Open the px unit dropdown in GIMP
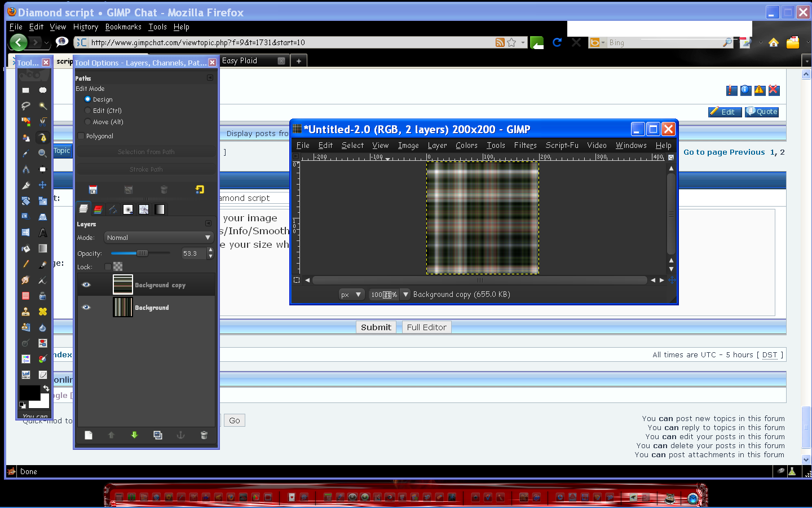 352,294
